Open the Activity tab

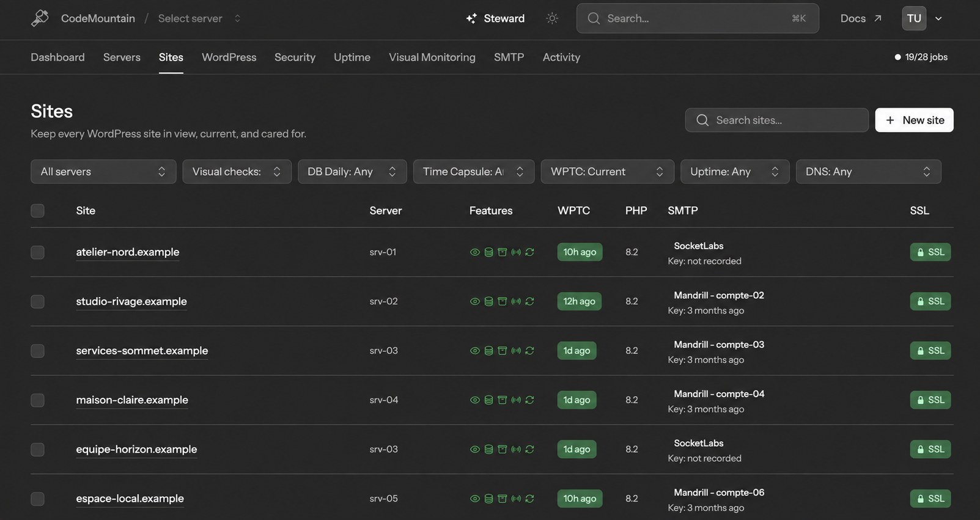pos(561,57)
